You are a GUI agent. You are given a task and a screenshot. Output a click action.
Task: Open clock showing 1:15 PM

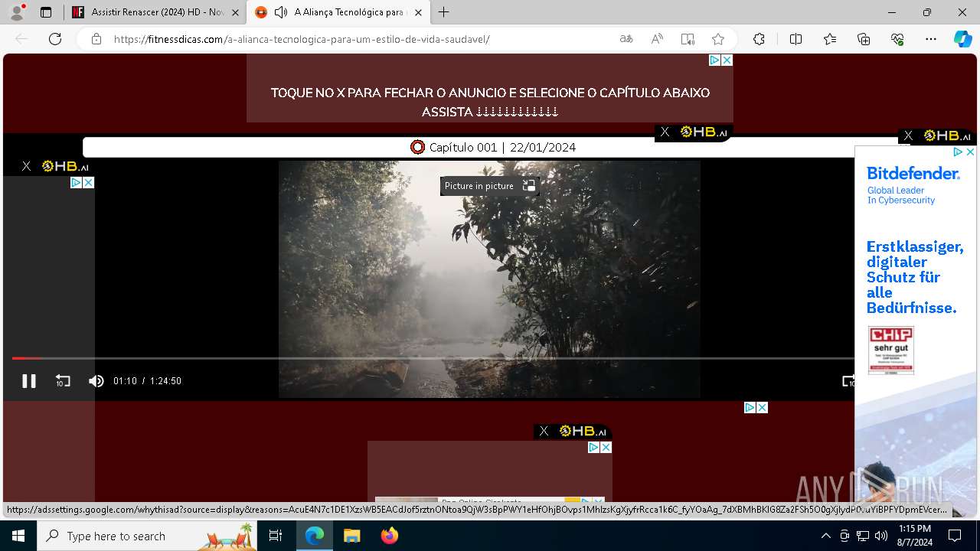point(915,536)
